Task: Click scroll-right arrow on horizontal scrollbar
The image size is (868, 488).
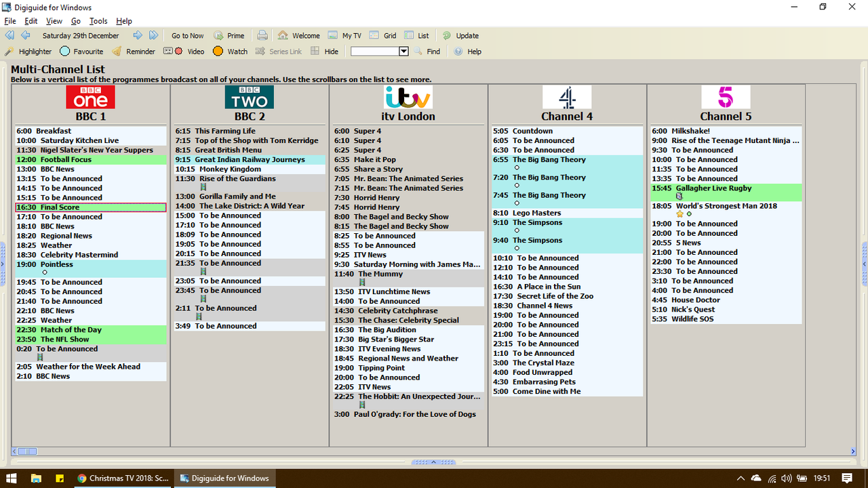Action: tap(853, 451)
